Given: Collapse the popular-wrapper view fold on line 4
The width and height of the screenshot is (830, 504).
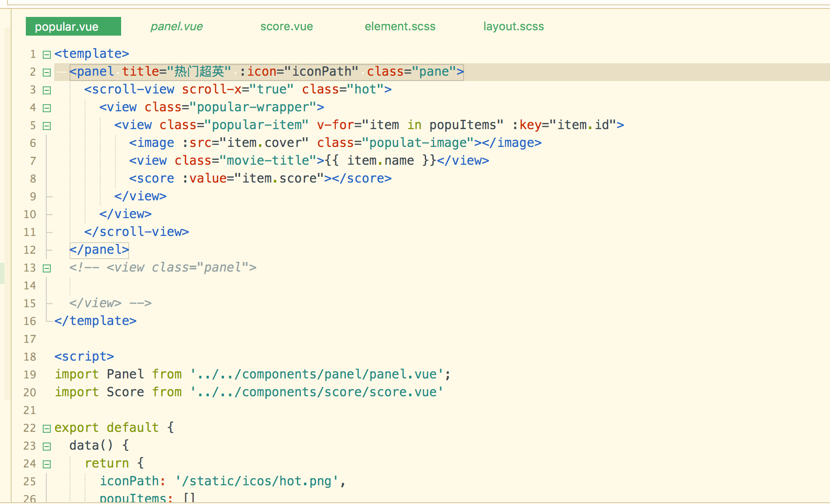Looking at the screenshot, I should (x=47, y=108).
